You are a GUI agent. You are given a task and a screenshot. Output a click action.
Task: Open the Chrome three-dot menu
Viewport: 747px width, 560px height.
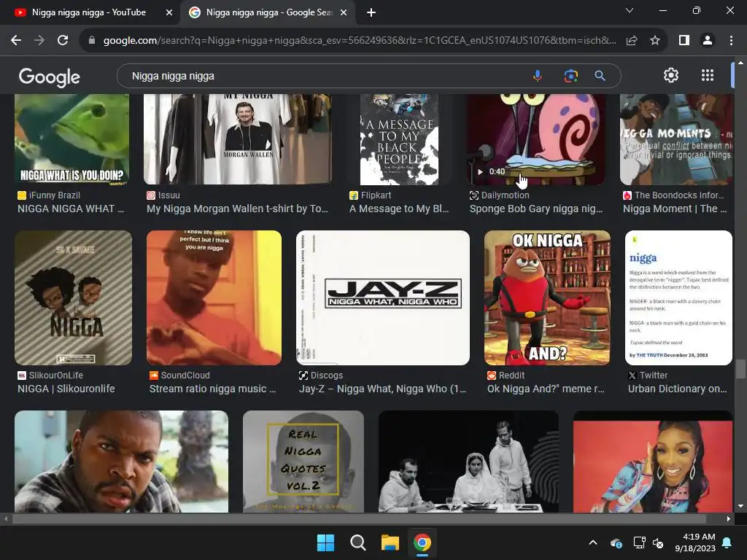tap(731, 41)
